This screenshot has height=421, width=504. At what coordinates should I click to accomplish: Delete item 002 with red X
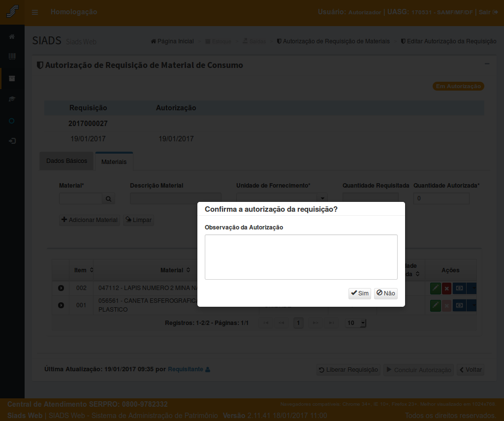pyautogui.click(x=446, y=288)
